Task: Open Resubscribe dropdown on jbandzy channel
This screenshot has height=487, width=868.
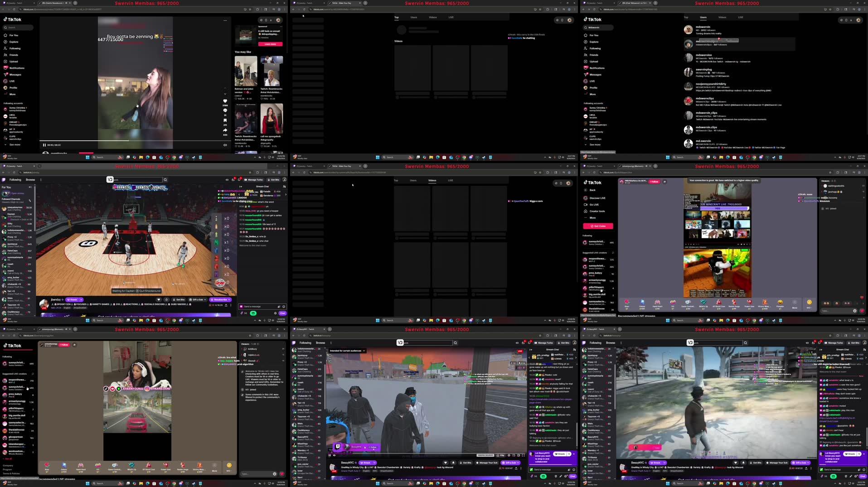Action: point(229,299)
